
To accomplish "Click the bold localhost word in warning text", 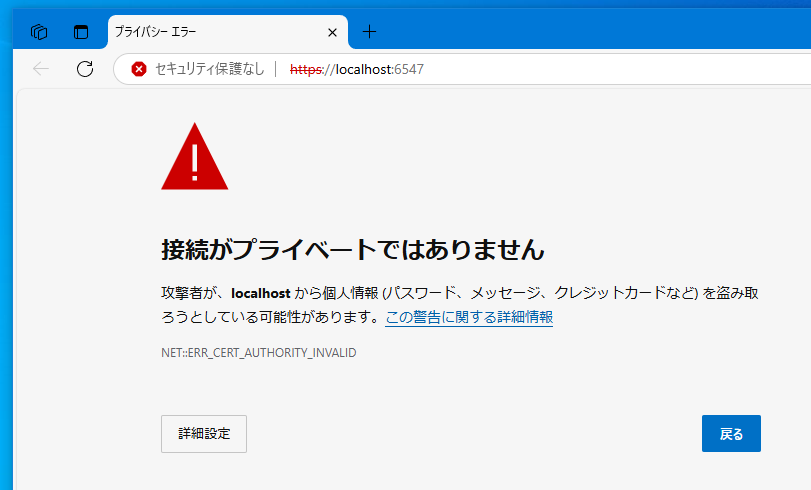I will [261, 293].
